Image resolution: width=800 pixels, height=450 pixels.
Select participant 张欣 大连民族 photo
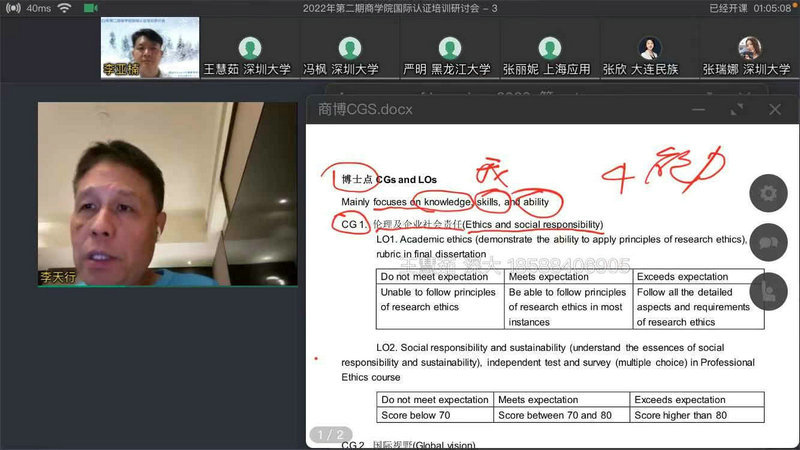(x=648, y=48)
